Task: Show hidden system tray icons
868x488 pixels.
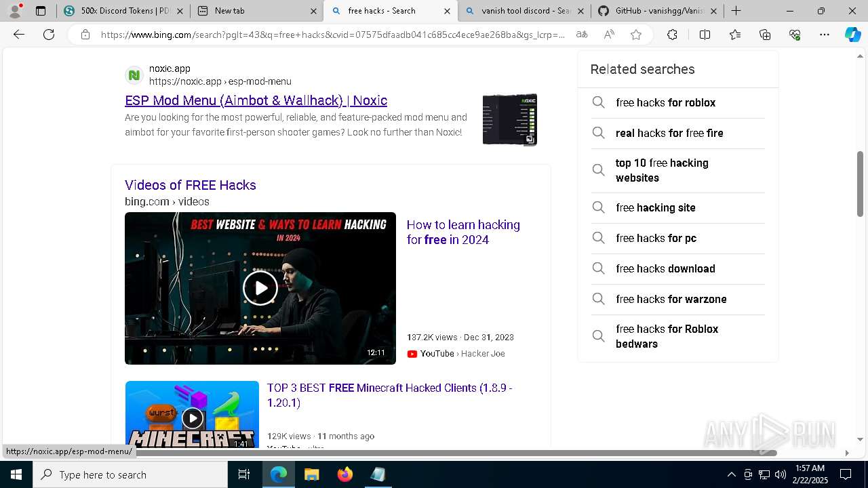Action: point(731,474)
